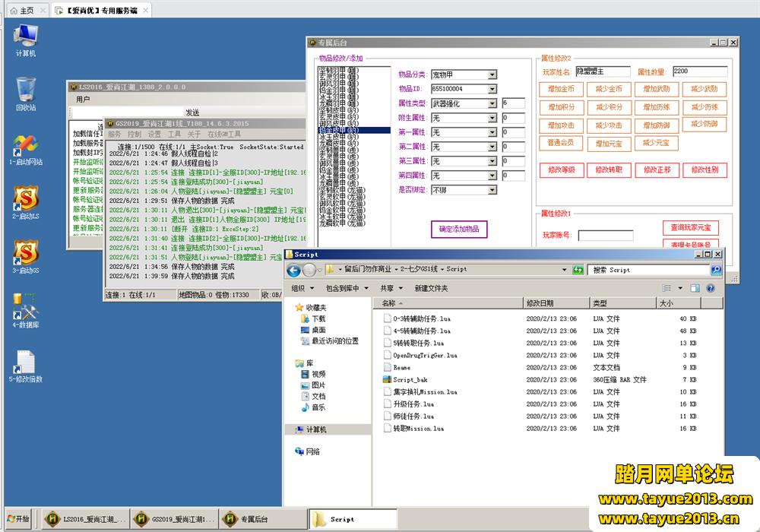The width and height of the screenshot is (760, 532).
Task: Select the 3-启动GS desktop shortcut
Action: tap(25, 257)
